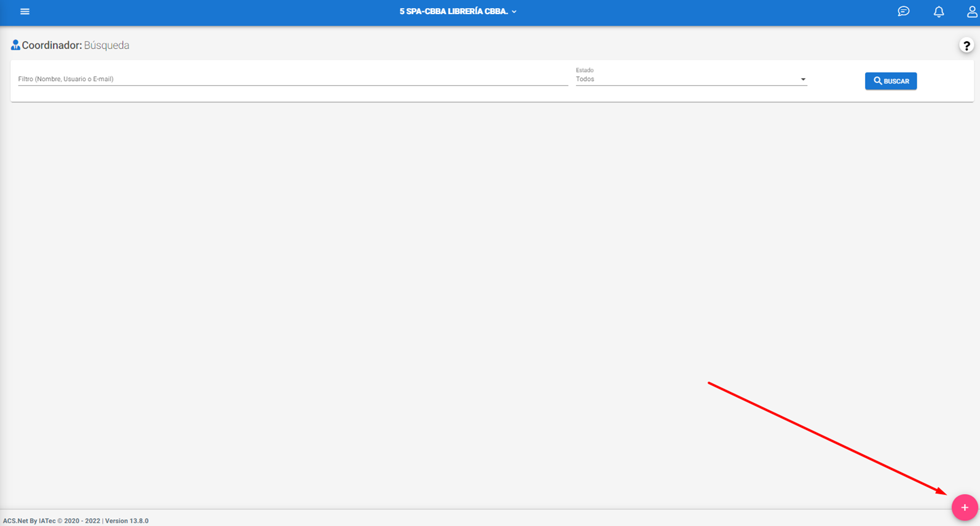
Task: Open the help question mark
Action: point(966,45)
